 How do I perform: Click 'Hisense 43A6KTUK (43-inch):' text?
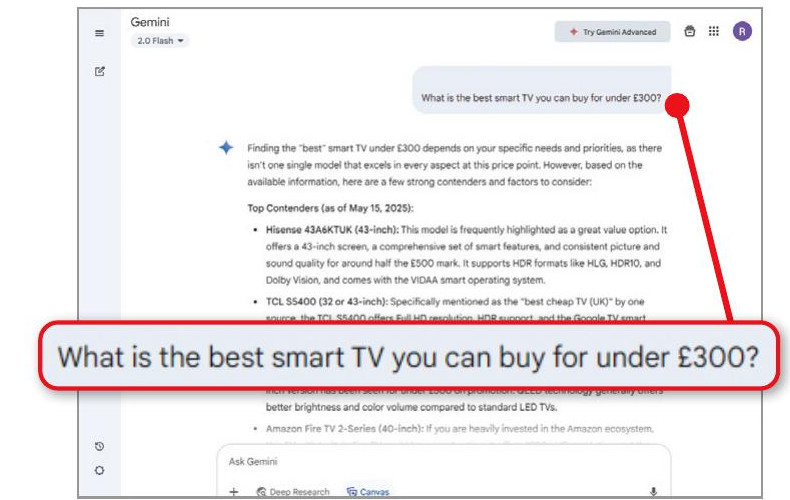[x=332, y=230]
